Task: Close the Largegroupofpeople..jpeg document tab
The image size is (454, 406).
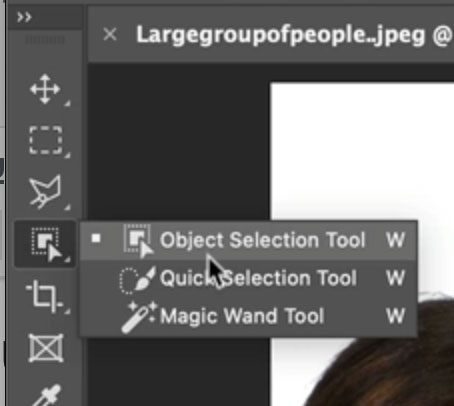Action: [110, 34]
